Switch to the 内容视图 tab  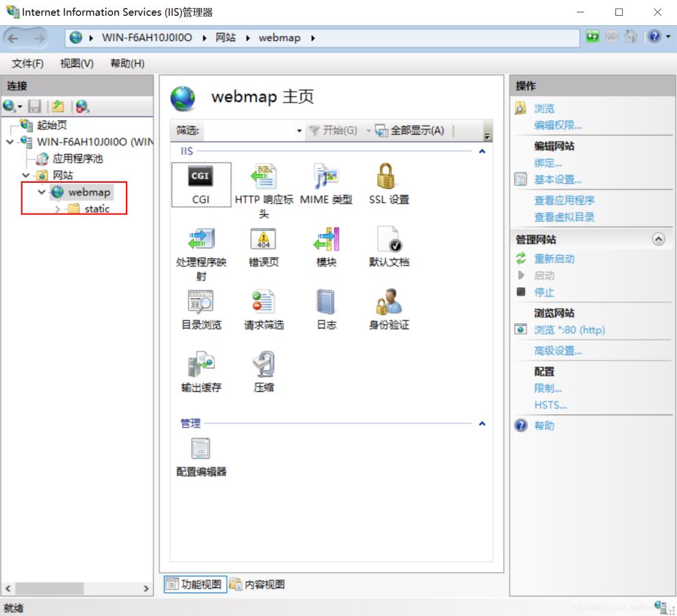[x=257, y=585]
